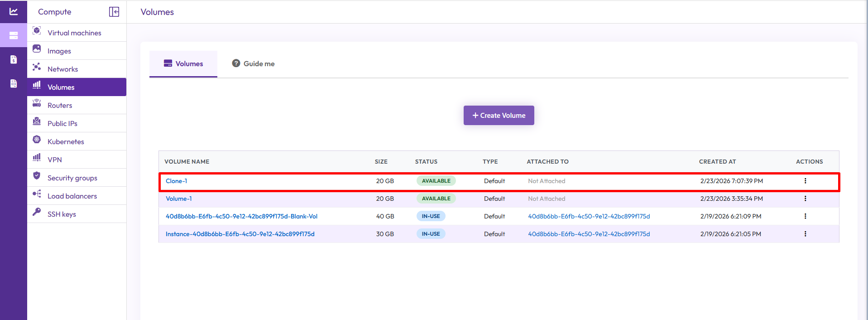Open the Clone-1 volume link
868x320 pixels.
(x=176, y=181)
